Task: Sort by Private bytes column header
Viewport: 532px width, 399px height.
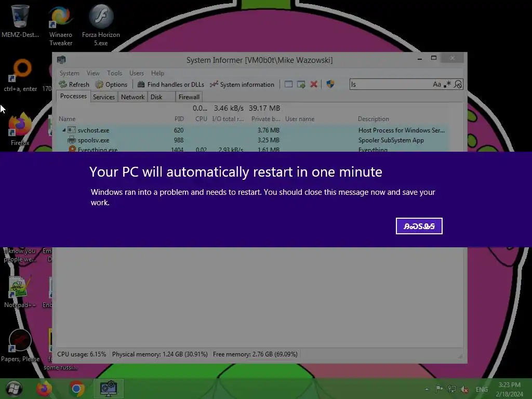Action: coord(265,119)
